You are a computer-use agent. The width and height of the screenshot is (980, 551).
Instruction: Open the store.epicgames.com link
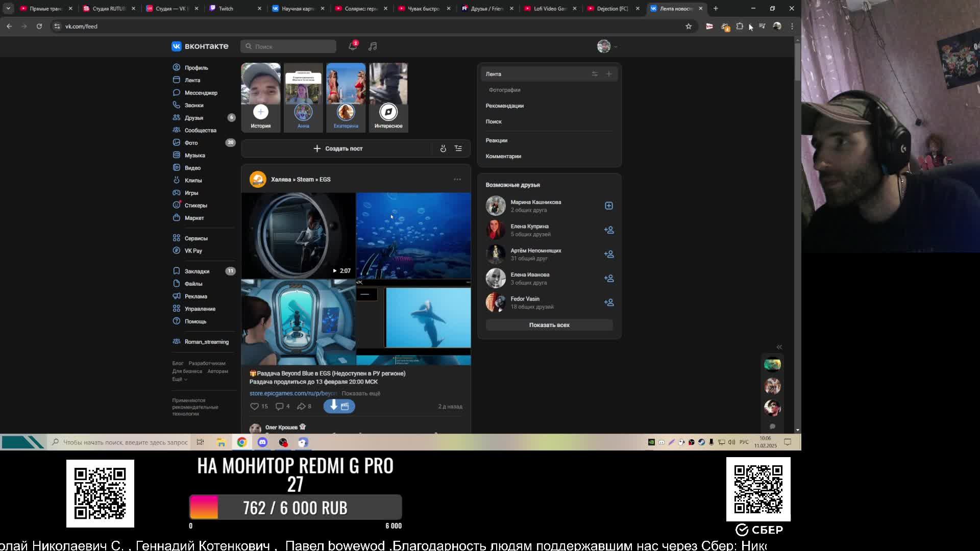click(292, 393)
